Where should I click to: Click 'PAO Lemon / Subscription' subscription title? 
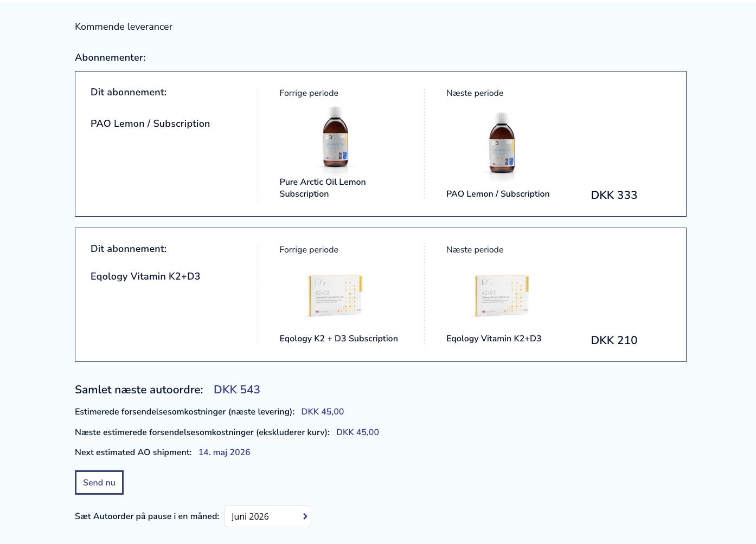tap(150, 124)
